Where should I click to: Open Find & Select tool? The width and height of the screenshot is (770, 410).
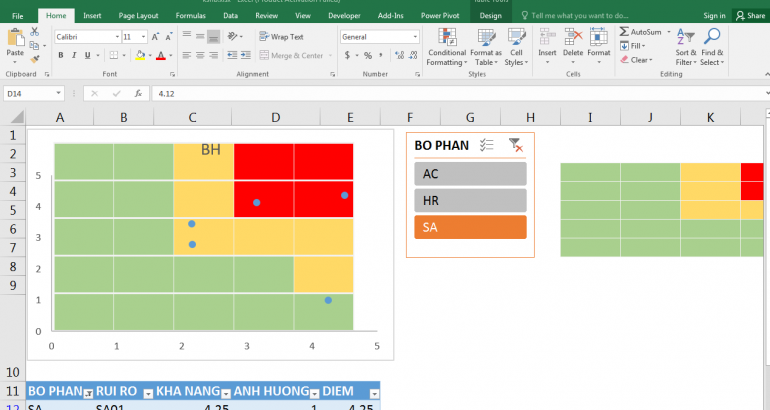(712, 47)
